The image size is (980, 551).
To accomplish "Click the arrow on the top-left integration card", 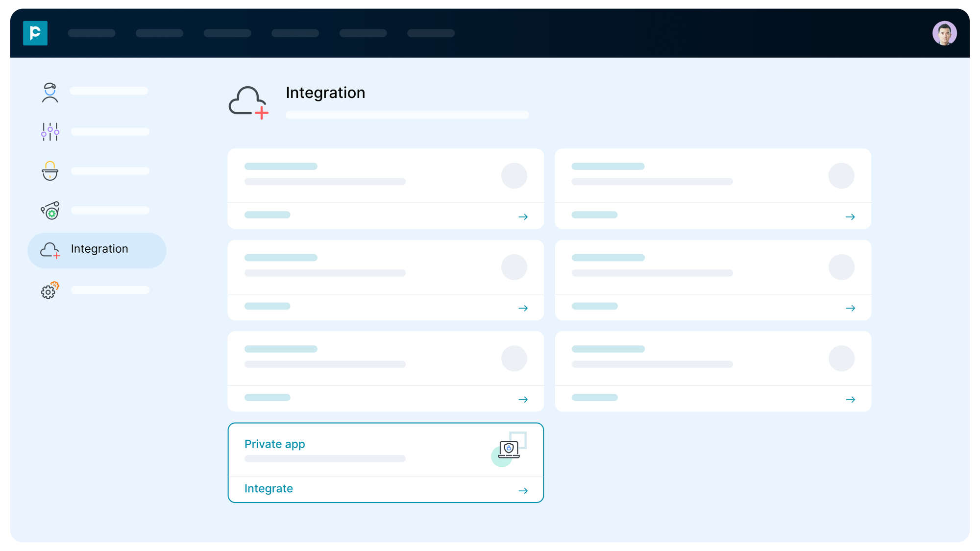I will click(x=523, y=216).
